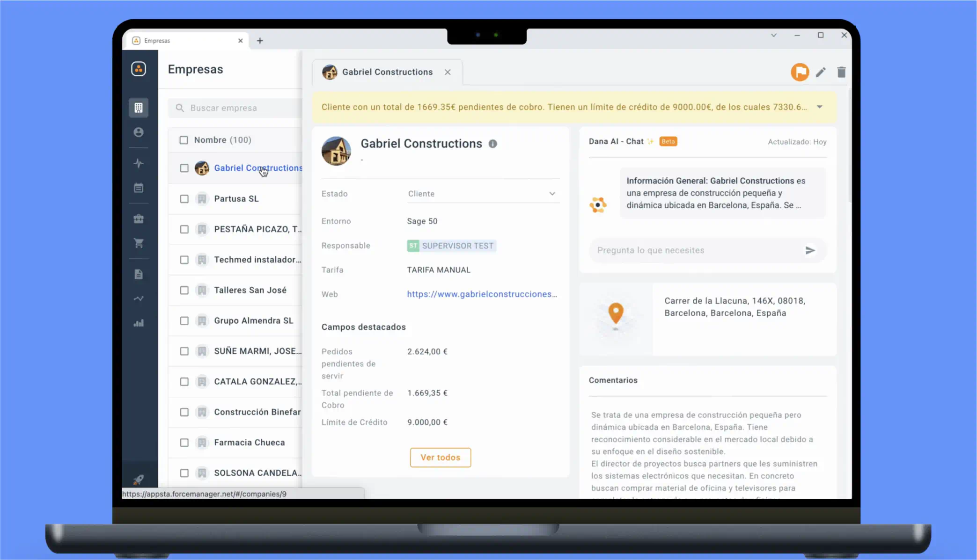
Task: Open the Estado Cliente dropdown
Action: (483, 194)
